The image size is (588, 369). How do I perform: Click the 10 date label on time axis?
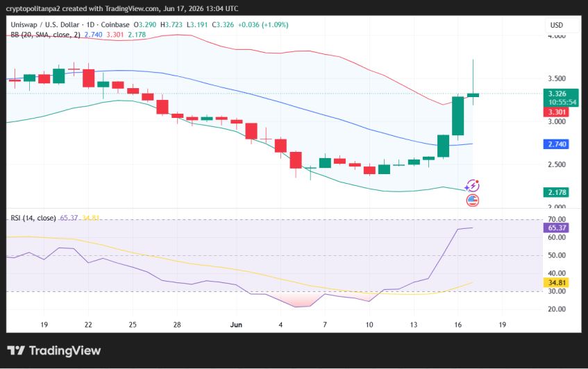pyautogui.click(x=369, y=325)
